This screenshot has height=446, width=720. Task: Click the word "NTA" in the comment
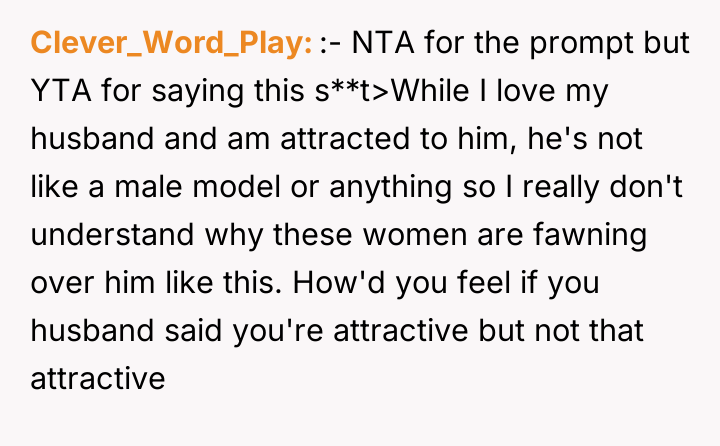[382, 45]
